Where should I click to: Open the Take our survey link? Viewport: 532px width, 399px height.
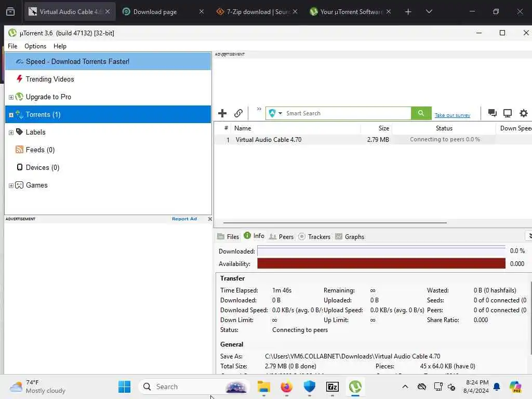(453, 115)
